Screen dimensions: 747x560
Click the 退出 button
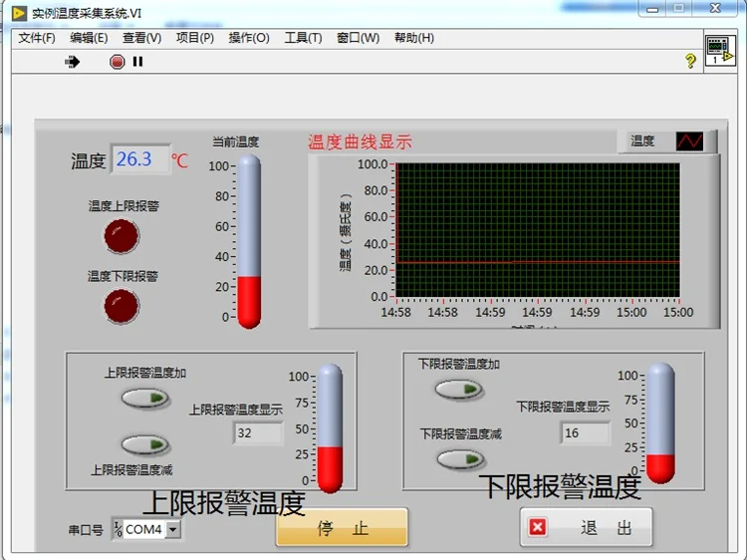586,527
